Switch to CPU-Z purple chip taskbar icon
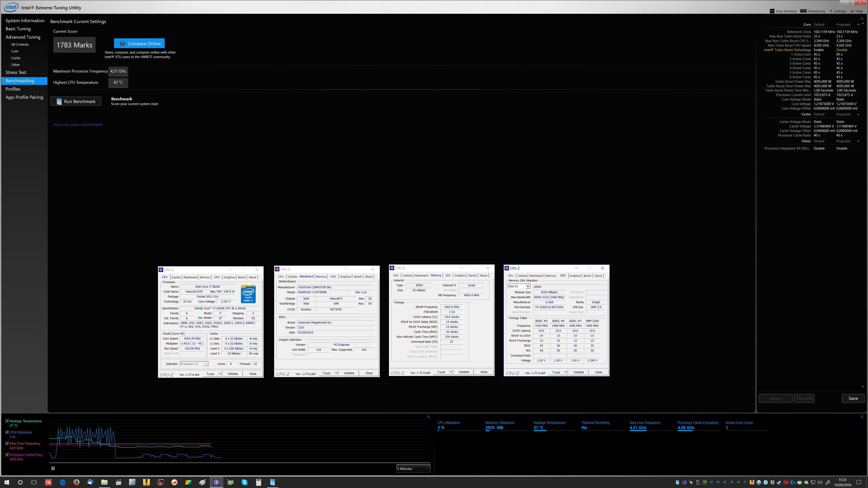 pyautogui.click(x=217, y=482)
